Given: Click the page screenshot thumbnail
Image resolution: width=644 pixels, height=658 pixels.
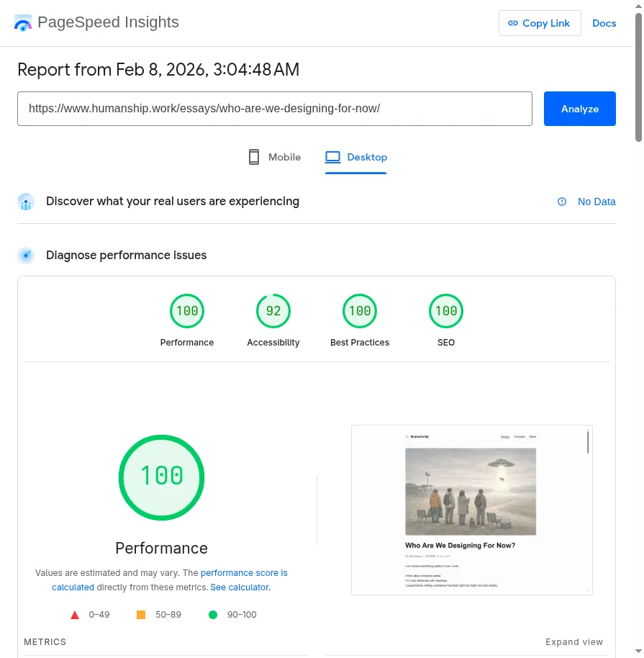Looking at the screenshot, I should 471,510.
